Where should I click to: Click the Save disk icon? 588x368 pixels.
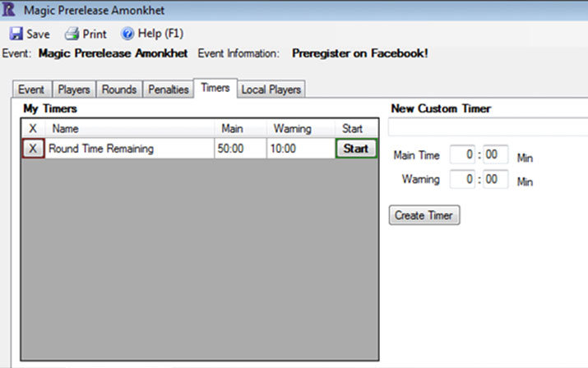click(16, 34)
